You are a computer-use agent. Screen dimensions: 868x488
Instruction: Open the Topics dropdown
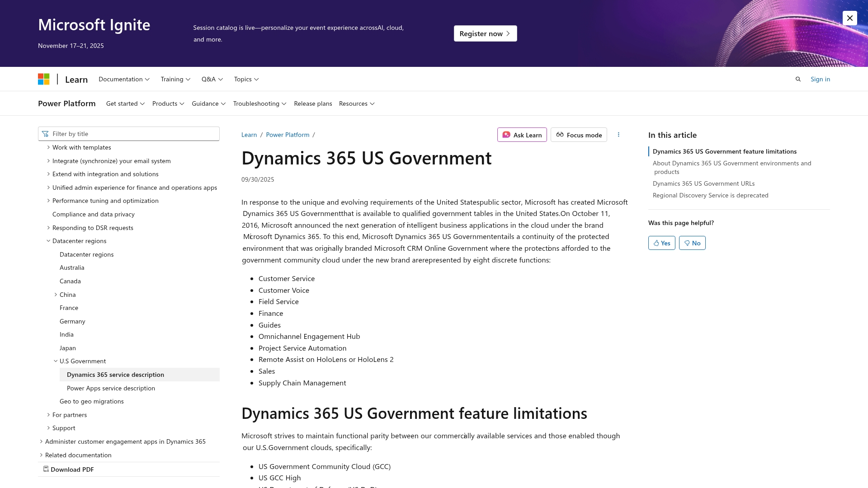(245, 79)
